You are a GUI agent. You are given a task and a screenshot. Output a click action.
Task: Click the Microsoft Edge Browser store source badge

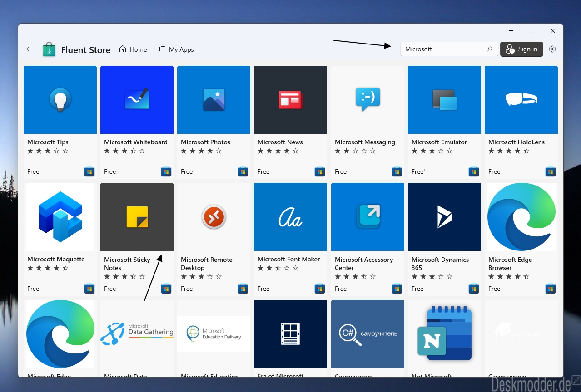coord(551,289)
